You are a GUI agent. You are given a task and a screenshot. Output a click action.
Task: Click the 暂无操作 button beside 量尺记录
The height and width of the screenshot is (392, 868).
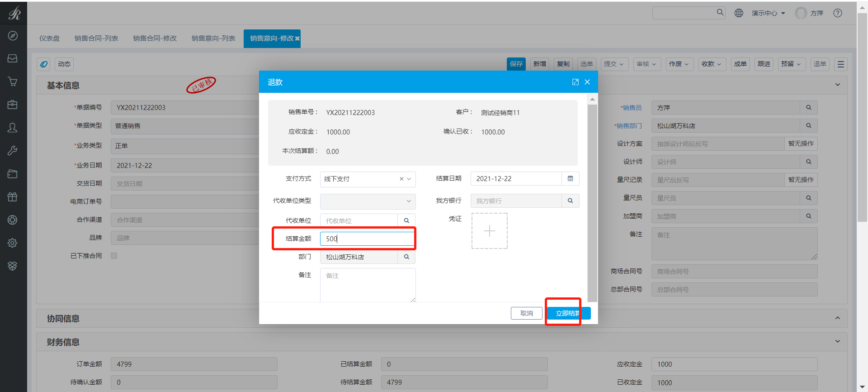801,180
